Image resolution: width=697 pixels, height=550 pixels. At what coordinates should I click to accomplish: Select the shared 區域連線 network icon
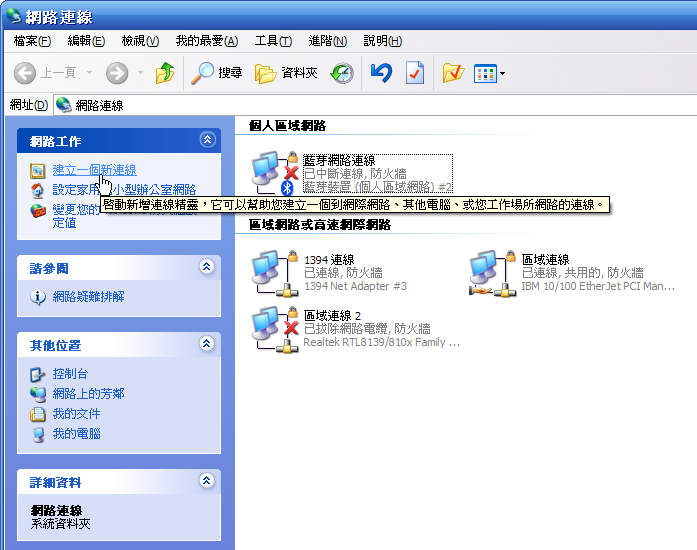[492, 273]
